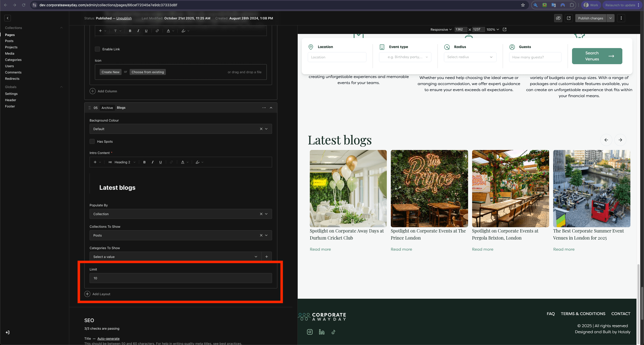
Task: Open Posts collection in sidebar
Action: [x=9, y=41]
